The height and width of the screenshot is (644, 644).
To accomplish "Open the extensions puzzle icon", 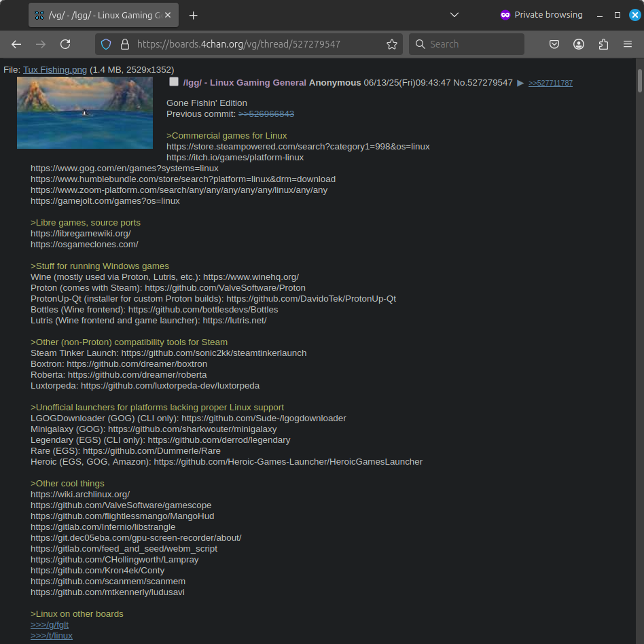I will coord(603,44).
